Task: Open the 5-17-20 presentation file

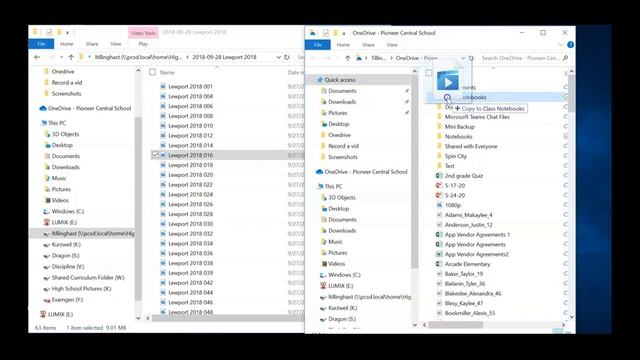Action: pyautogui.click(x=455, y=185)
